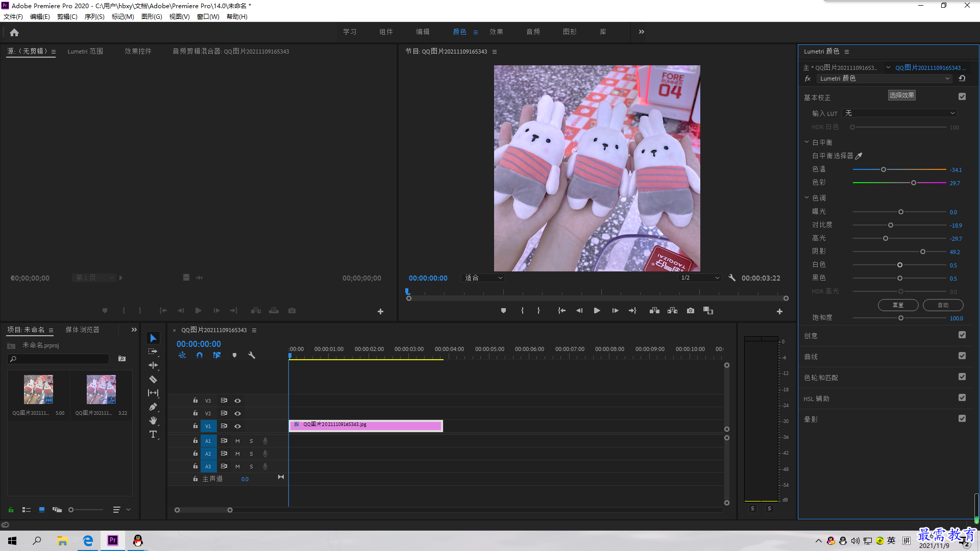The image size is (980, 551).
Task: Step forward one frame in program monitor
Action: tap(615, 310)
